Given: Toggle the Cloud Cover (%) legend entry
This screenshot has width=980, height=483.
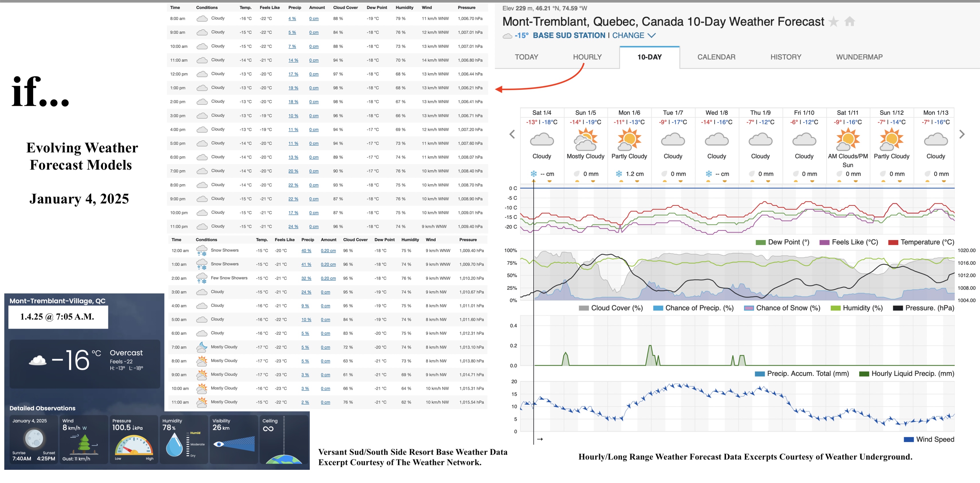Looking at the screenshot, I should click(x=611, y=308).
